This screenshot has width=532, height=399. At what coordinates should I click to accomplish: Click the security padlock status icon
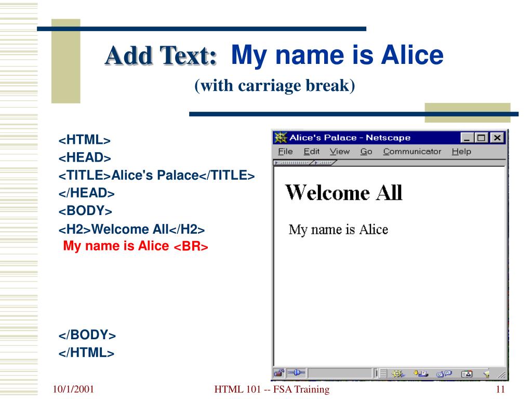coord(279,373)
